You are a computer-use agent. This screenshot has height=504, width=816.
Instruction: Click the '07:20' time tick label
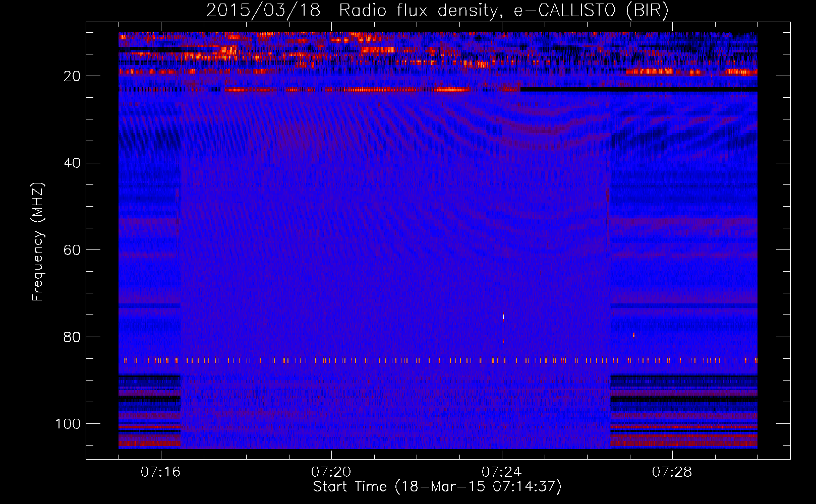tap(331, 472)
